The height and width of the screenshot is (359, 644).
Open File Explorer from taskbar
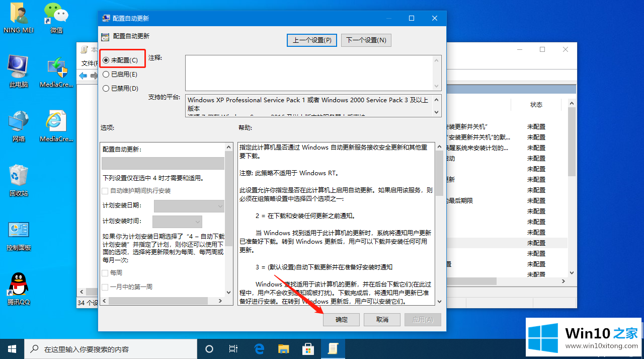coord(284,348)
